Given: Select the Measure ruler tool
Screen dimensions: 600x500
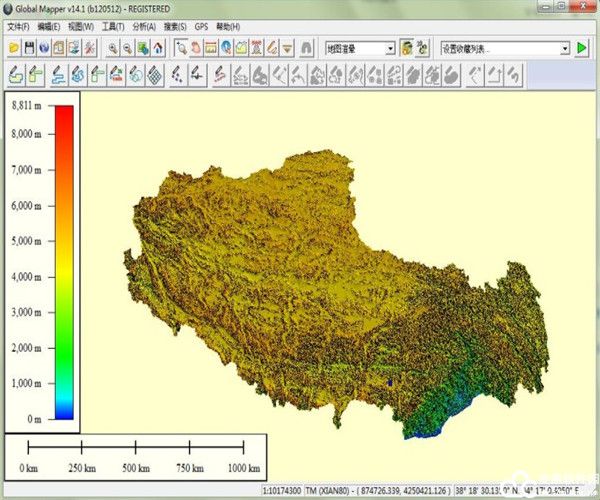Looking at the screenshot, I should (211, 48).
